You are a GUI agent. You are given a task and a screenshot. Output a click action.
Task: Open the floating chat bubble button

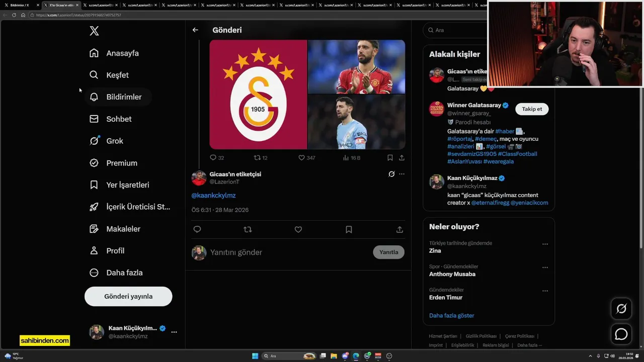621,334
